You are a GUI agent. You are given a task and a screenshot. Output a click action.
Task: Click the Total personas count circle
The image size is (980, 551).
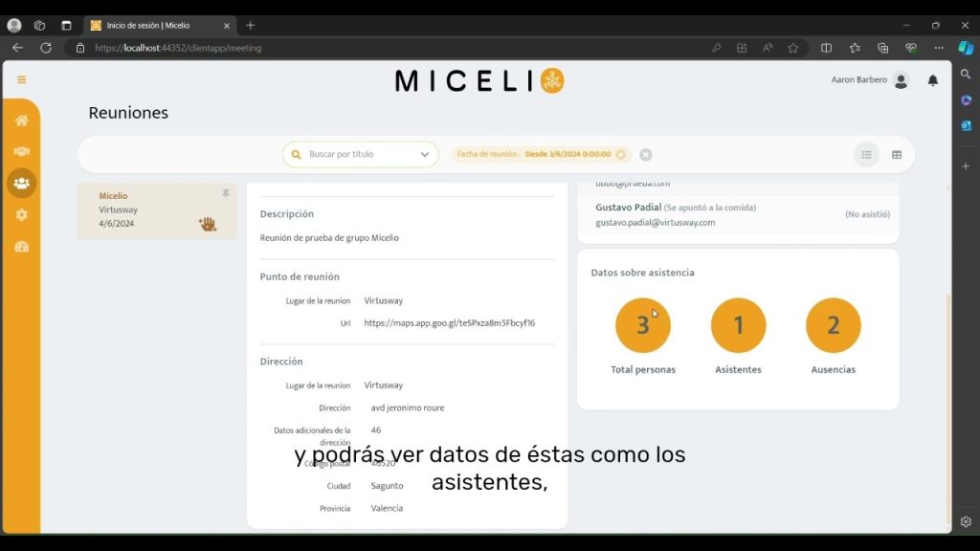(642, 325)
